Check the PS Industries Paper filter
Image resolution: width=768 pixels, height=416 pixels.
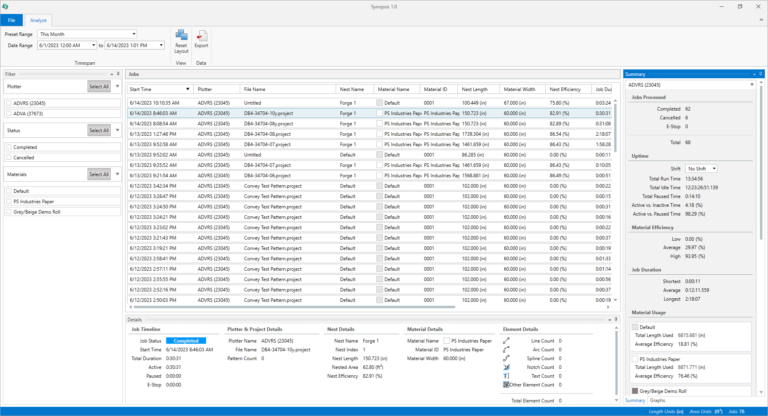point(9,201)
